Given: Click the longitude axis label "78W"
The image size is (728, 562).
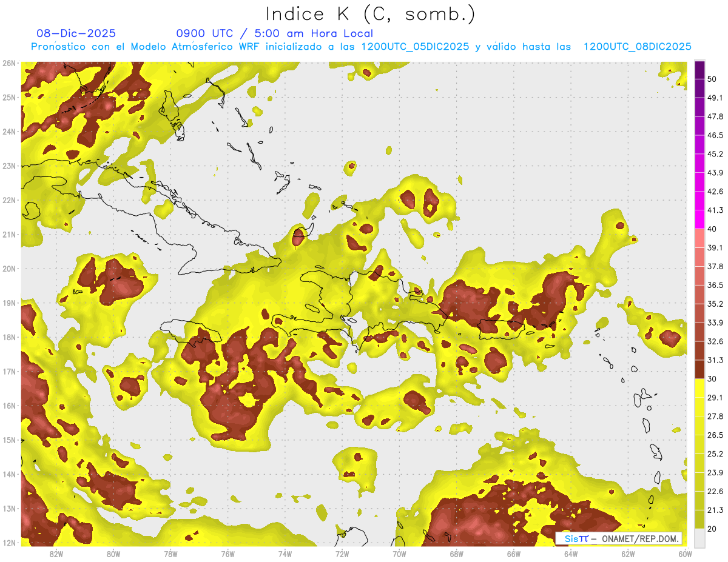Looking at the screenshot, I should [x=170, y=554].
